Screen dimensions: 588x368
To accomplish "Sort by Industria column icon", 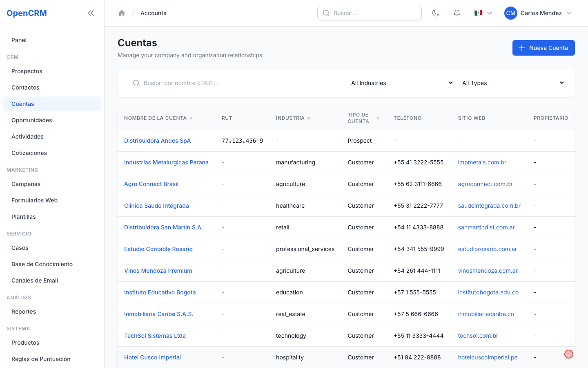I will tap(309, 118).
